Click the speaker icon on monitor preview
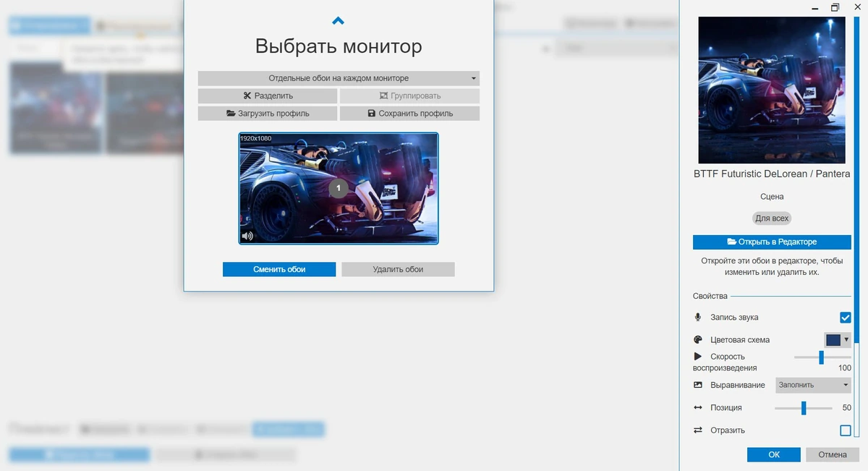Viewport: 868px width, 471px height. 247,236
